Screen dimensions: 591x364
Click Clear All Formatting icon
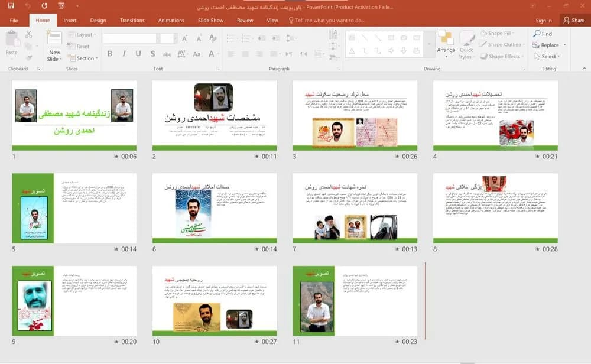click(213, 38)
